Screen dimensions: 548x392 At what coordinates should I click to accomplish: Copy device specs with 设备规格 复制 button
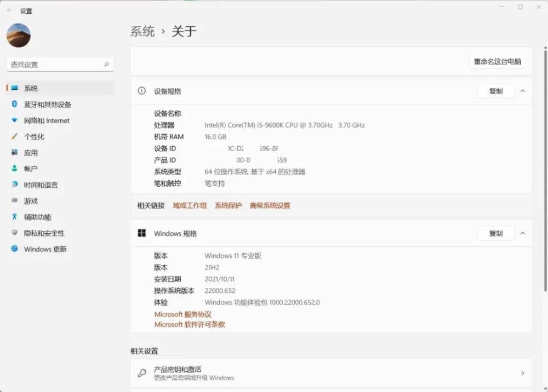click(x=495, y=91)
